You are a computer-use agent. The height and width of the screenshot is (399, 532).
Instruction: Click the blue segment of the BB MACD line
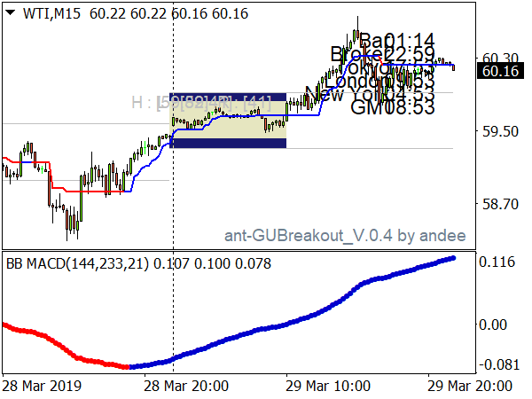click(292, 323)
